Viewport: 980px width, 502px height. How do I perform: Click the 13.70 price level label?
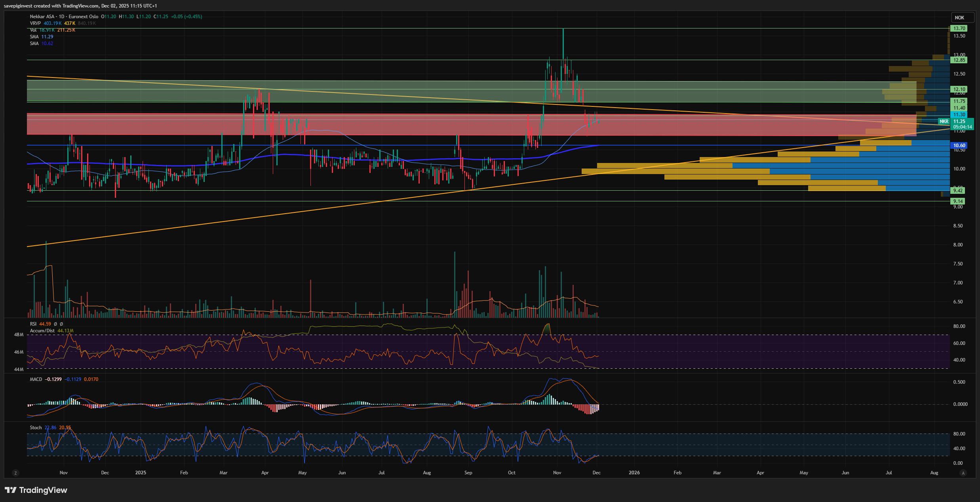[959, 28]
